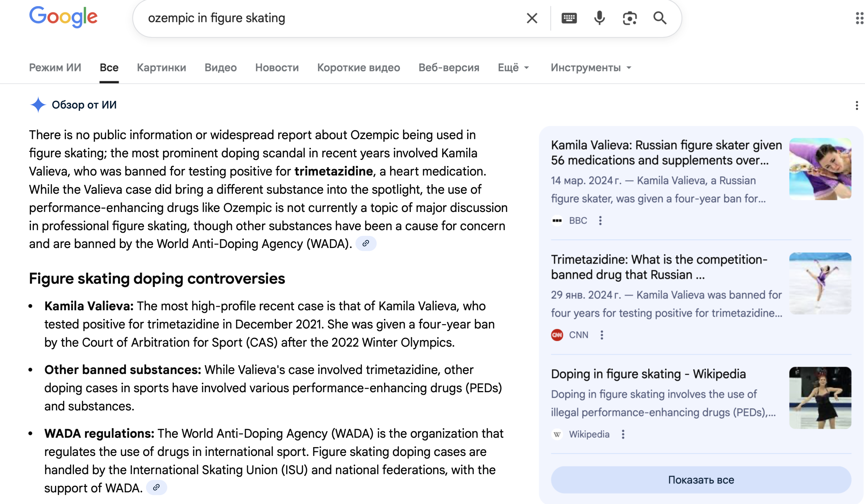The height and width of the screenshot is (504, 865).
Task: Open three-dot menu next to Wikipedia source
Action: pos(623,434)
